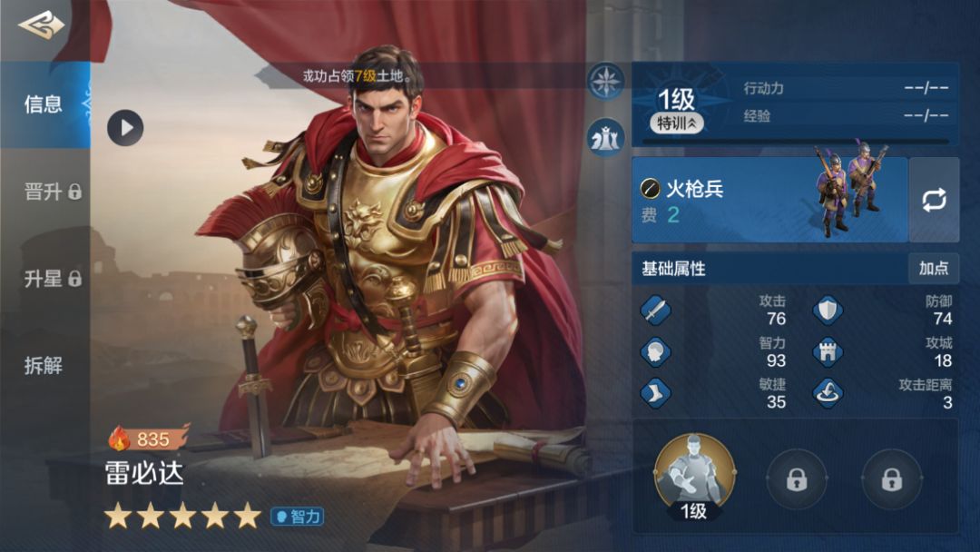The height and width of the screenshot is (552, 980).
Task: Open the locked 升星 tab
Action: tap(53, 278)
